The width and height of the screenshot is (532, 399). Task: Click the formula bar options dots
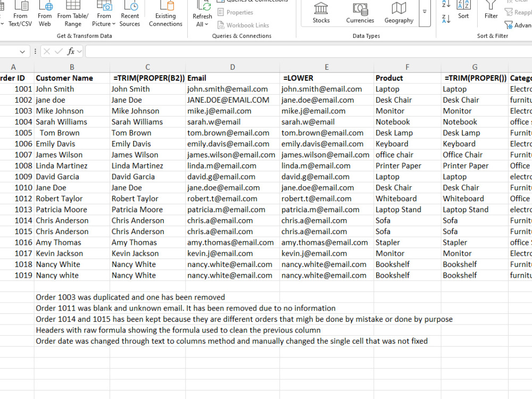[35, 52]
